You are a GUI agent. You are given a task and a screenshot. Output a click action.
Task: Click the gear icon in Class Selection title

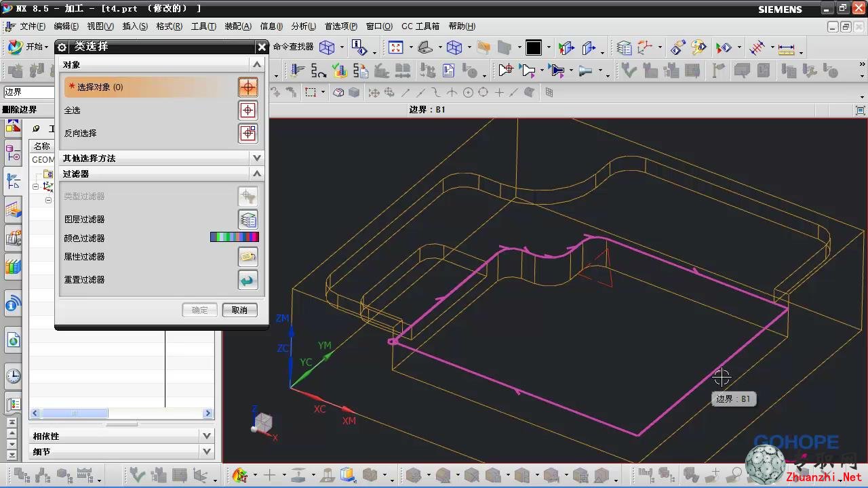click(62, 47)
